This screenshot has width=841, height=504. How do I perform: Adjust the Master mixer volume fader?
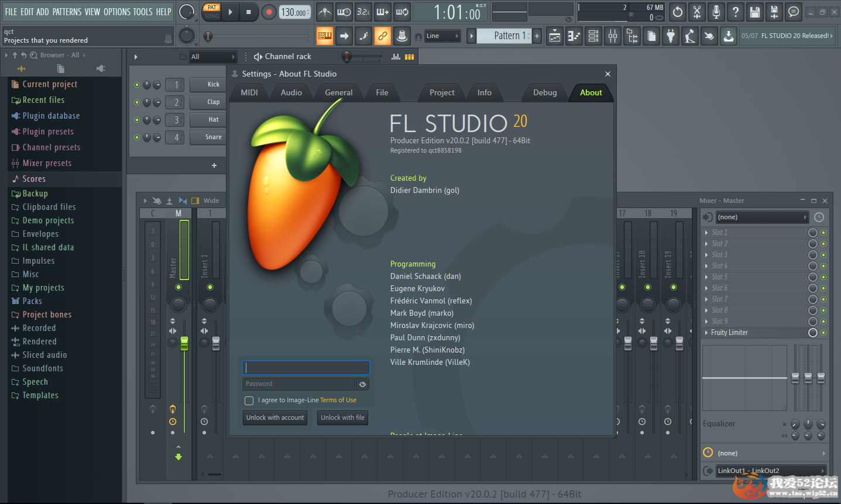[184, 343]
